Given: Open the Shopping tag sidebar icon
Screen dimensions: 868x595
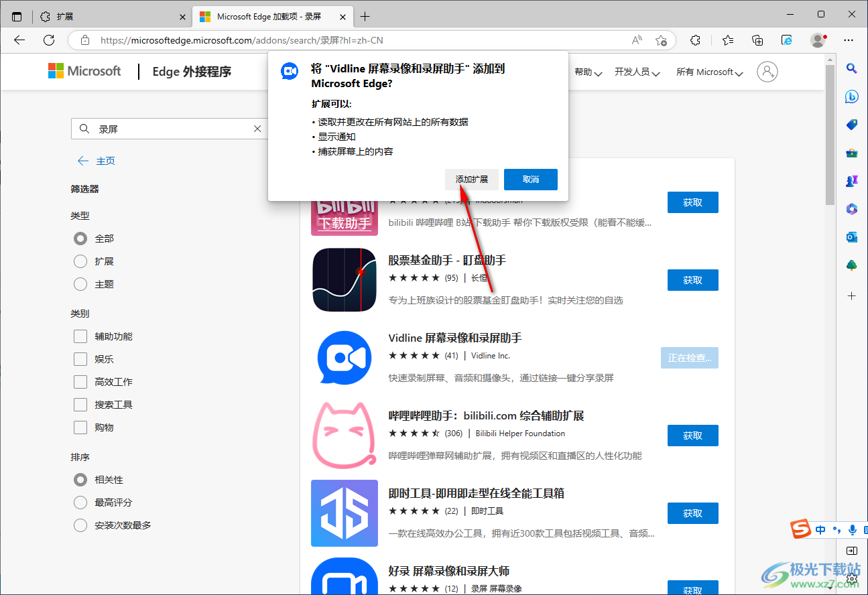Looking at the screenshot, I should pyautogui.click(x=852, y=125).
